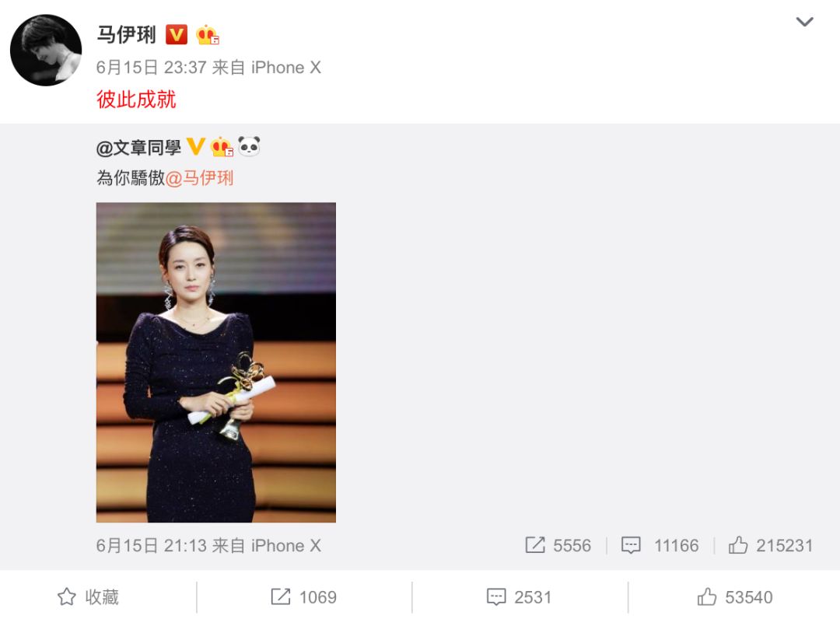Open the 2531 comments section

tap(519, 596)
